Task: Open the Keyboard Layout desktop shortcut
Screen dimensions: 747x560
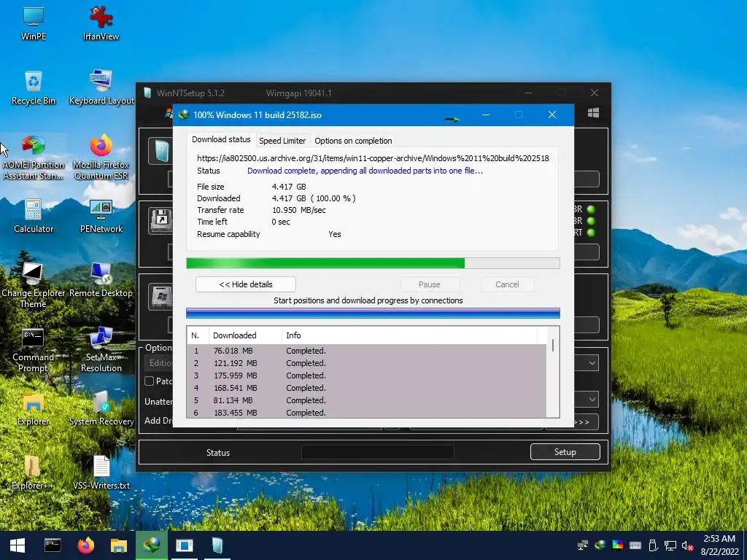Action: click(101, 87)
